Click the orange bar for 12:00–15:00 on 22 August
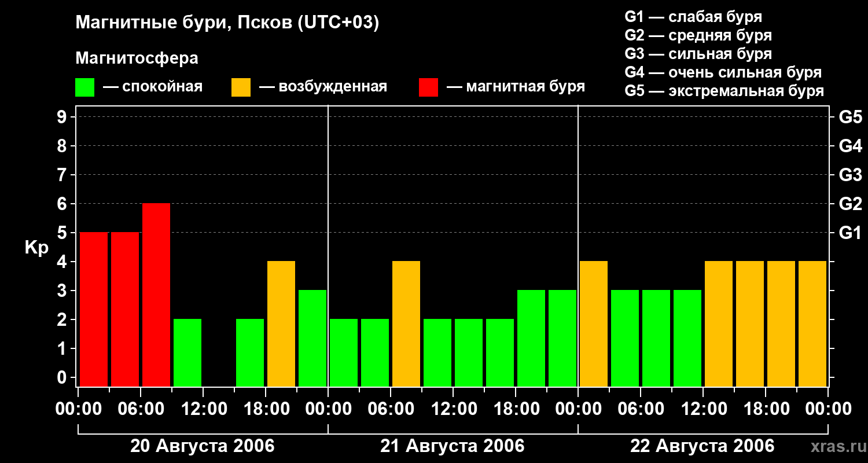Viewport: 868px width, 463px height. click(x=719, y=324)
